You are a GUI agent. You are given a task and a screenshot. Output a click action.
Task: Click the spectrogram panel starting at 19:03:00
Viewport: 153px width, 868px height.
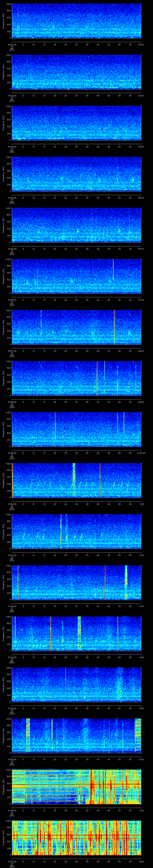tap(77, 633)
